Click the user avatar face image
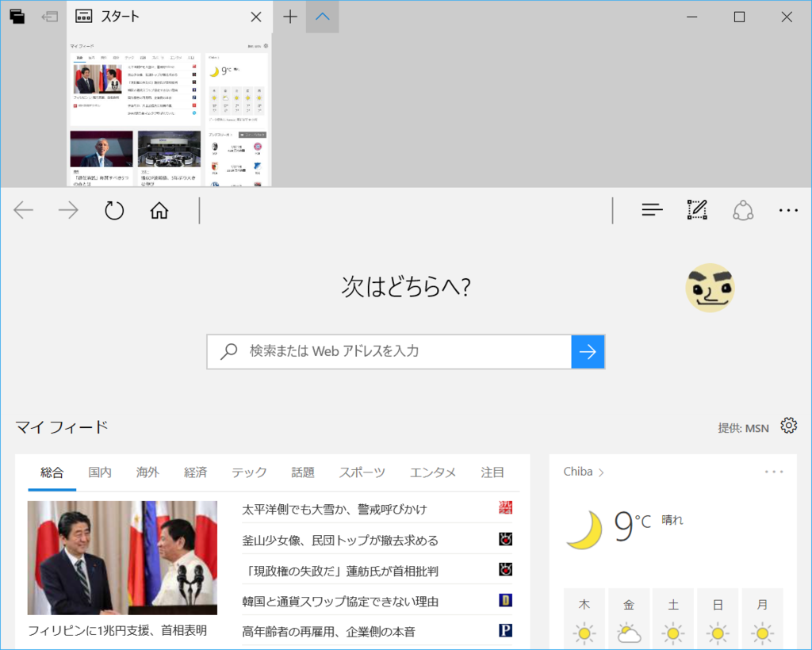This screenshot has height=650, width=812. 710,288
